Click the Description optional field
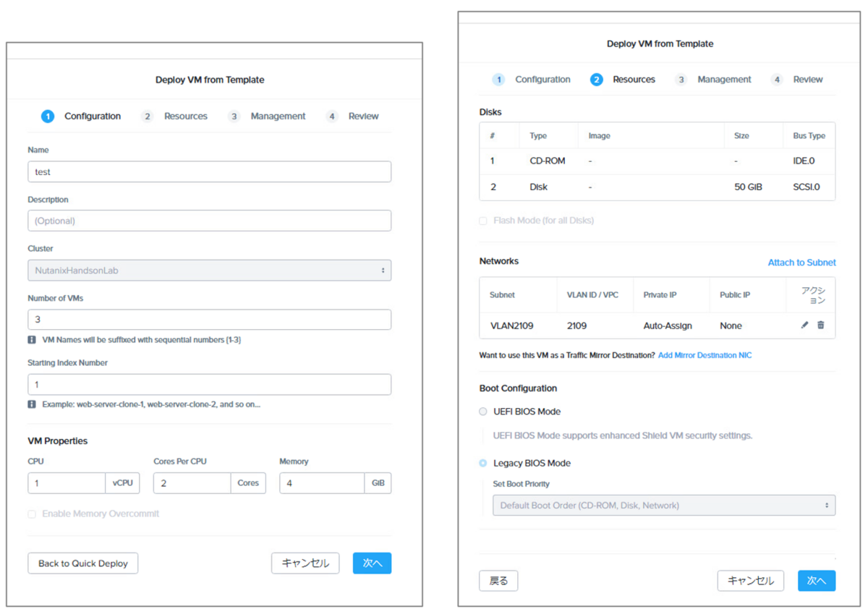 pyautogui.click(x=210, y=221)
